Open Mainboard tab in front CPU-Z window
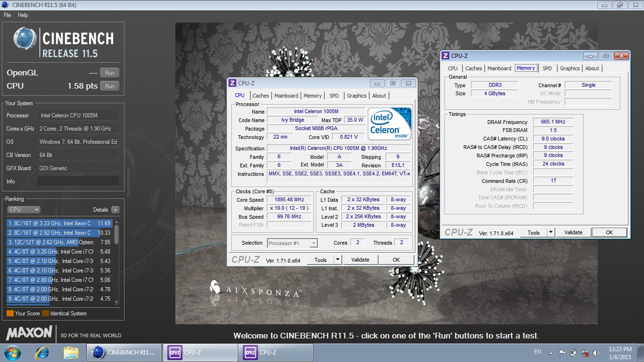The width and height of the screenshot is (644, 362). point(286,96)
